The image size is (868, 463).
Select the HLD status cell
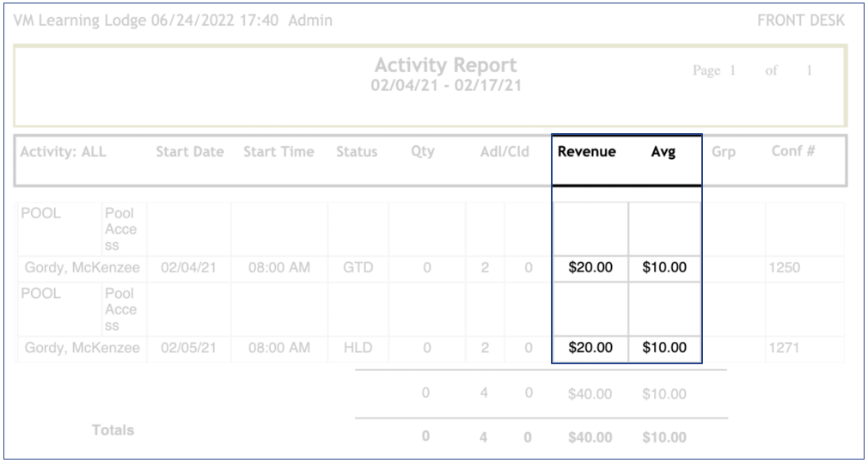pos(358,349)
